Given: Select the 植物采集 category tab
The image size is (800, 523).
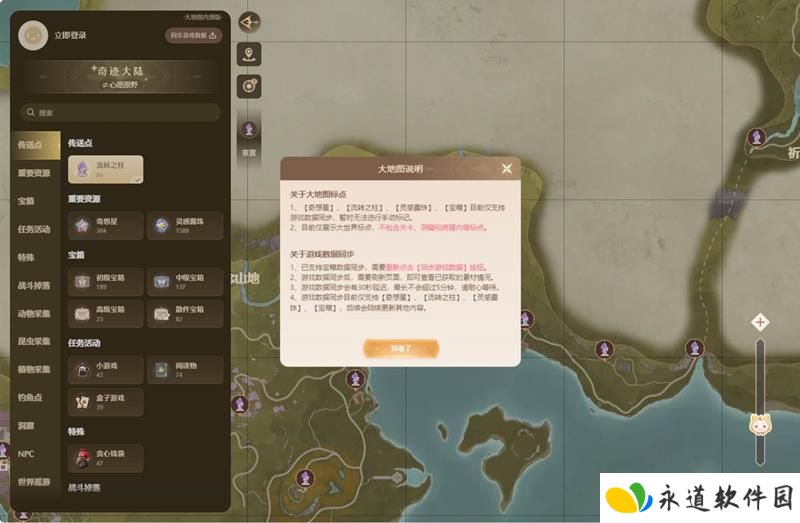Looking at the screenshot, I should point(35,369).
